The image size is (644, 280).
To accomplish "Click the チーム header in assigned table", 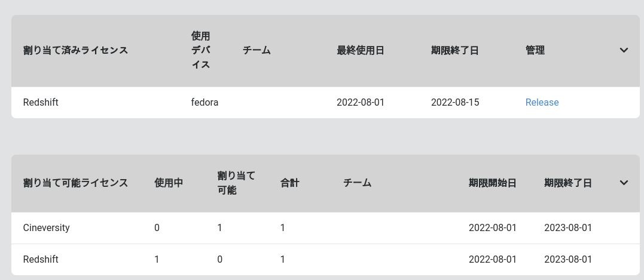I will point(257,51).
